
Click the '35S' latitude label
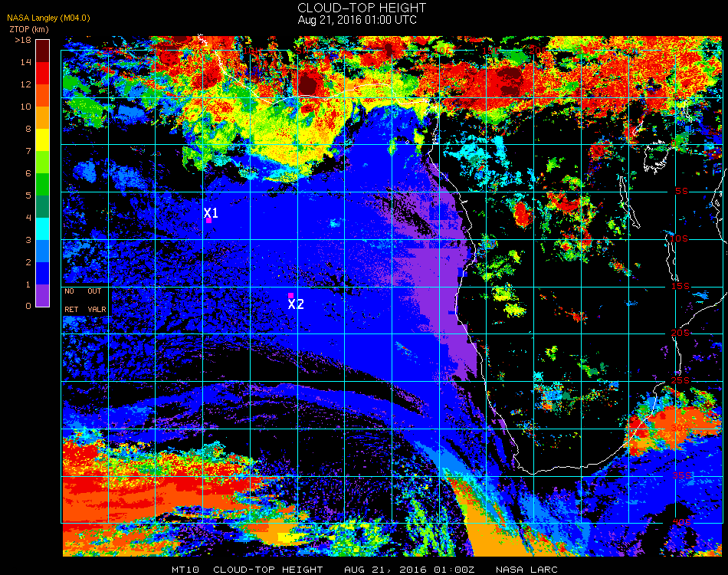(x=681, y=475)
